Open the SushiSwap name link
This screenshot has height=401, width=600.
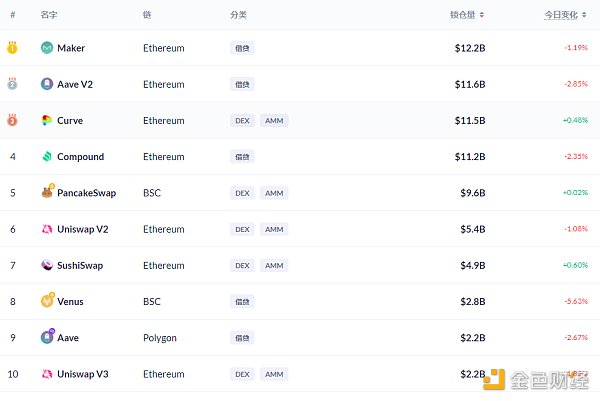(80, 265)
